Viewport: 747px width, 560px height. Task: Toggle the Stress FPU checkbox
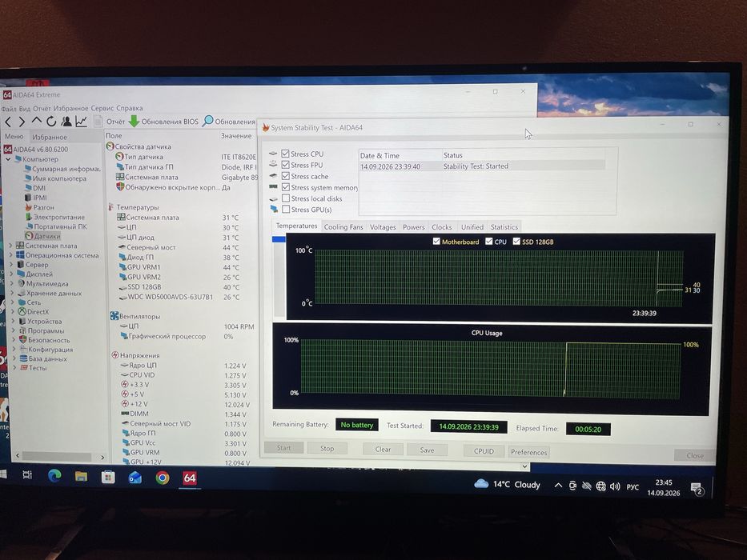pos(285,165)
